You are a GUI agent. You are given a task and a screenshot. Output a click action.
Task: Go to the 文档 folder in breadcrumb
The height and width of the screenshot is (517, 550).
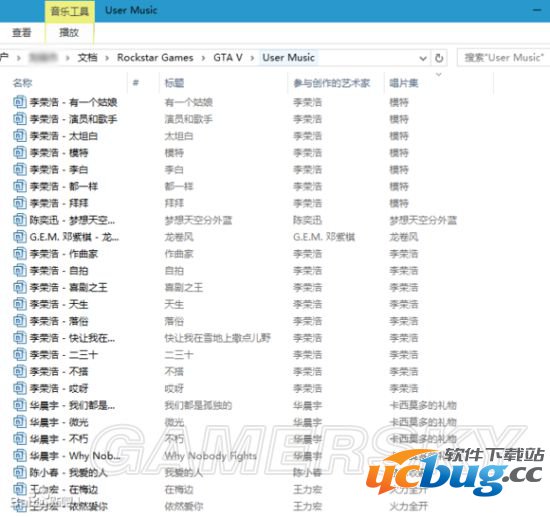click(x=87, y=58)
